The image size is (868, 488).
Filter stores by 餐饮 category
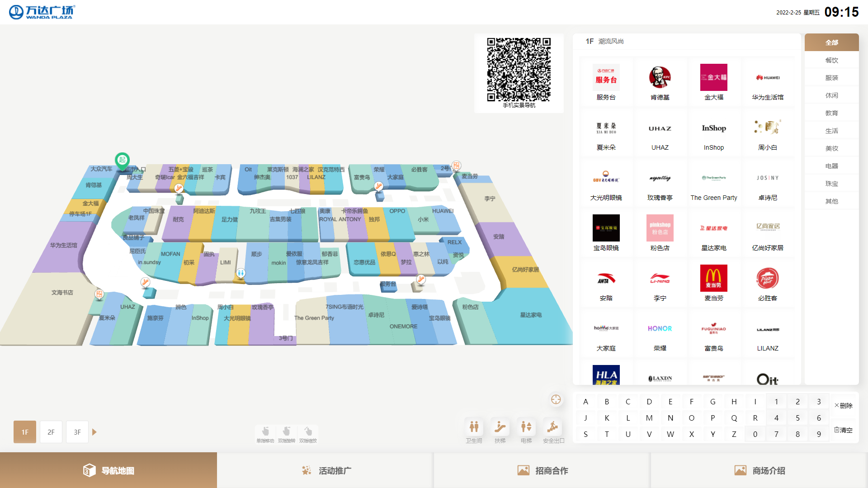tap(831, 60)
